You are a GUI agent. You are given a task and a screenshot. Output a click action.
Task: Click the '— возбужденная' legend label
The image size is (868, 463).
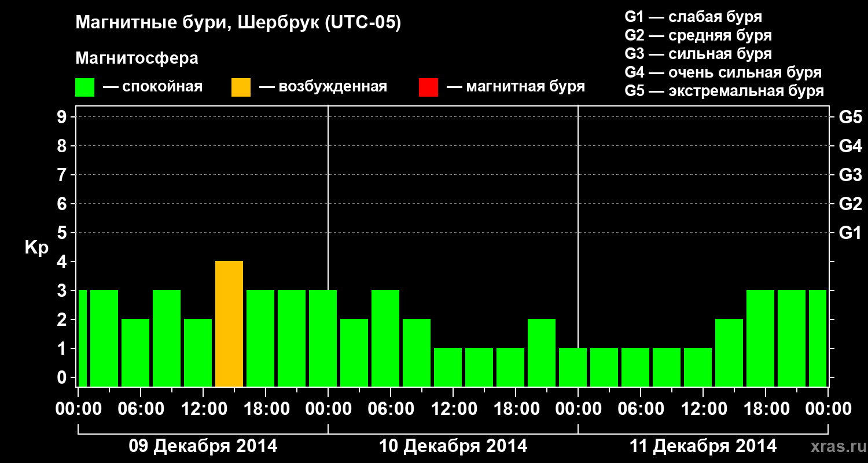tap(323, 87)
